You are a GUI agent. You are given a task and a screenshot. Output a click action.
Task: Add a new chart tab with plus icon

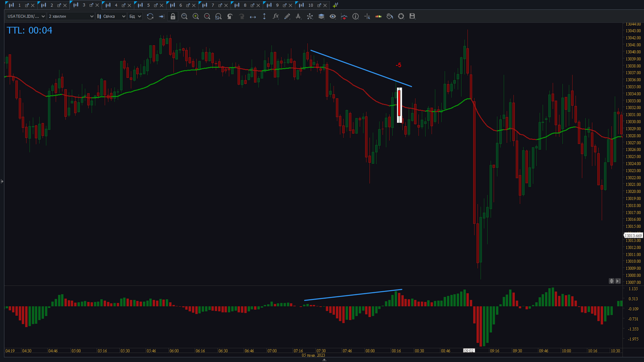(335, 5)
